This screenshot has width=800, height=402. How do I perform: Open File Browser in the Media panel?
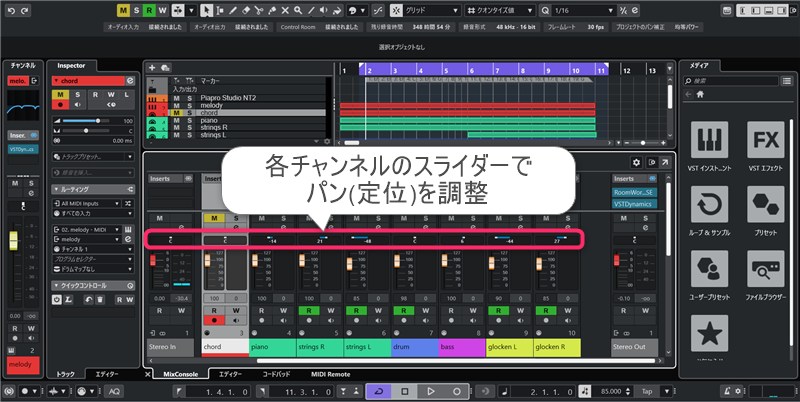766,269
